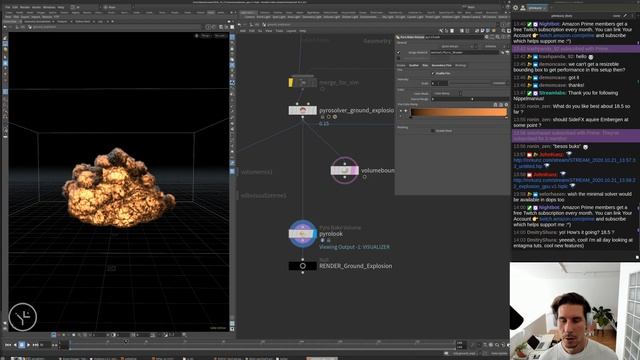Toggle display flag on the pyrosolver node
The width and height of the screenshot is (640, 360).
click(314, 110)
